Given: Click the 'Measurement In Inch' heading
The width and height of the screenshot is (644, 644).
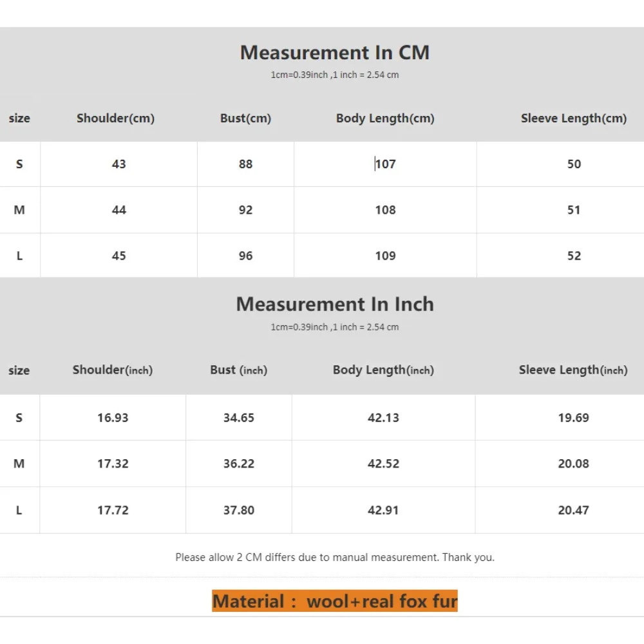Looking at the screenshot, I should (x=334, y=304).
